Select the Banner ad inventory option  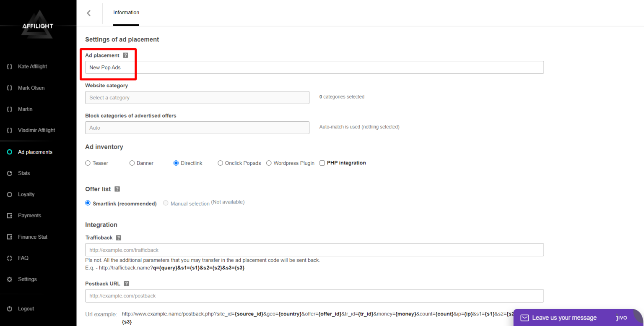pyautogui.click(x=132, y=163)
